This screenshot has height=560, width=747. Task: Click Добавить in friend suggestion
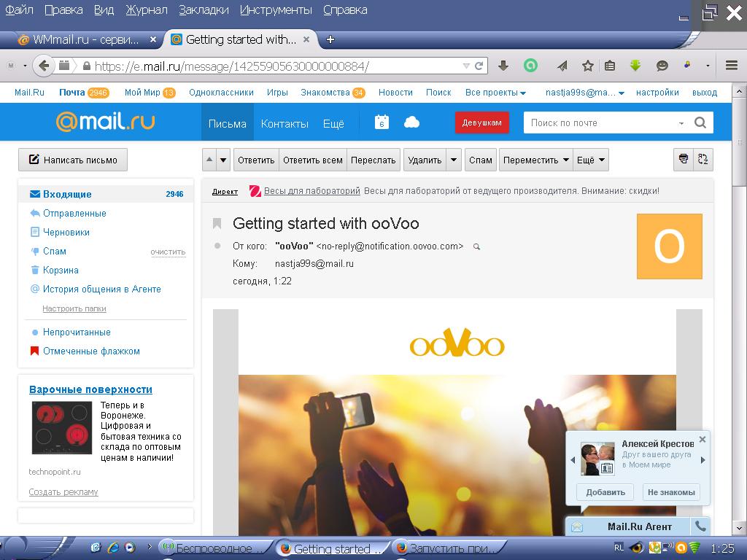(605, 492)
